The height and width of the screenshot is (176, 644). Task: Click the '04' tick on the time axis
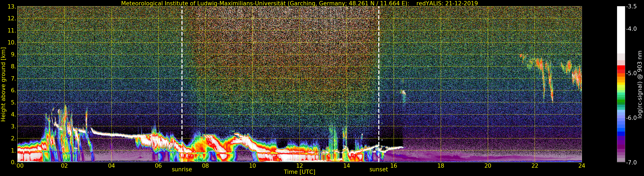tap(111, 166)
